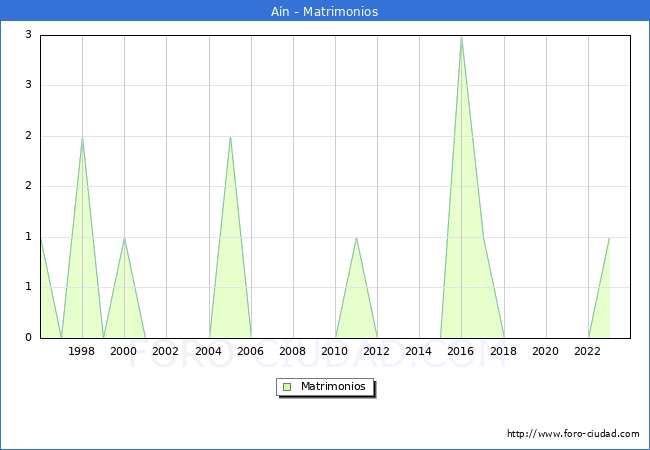Click the green Matrimonios legend swatch
Screen dimensions: 650x450
click(287, 386)
